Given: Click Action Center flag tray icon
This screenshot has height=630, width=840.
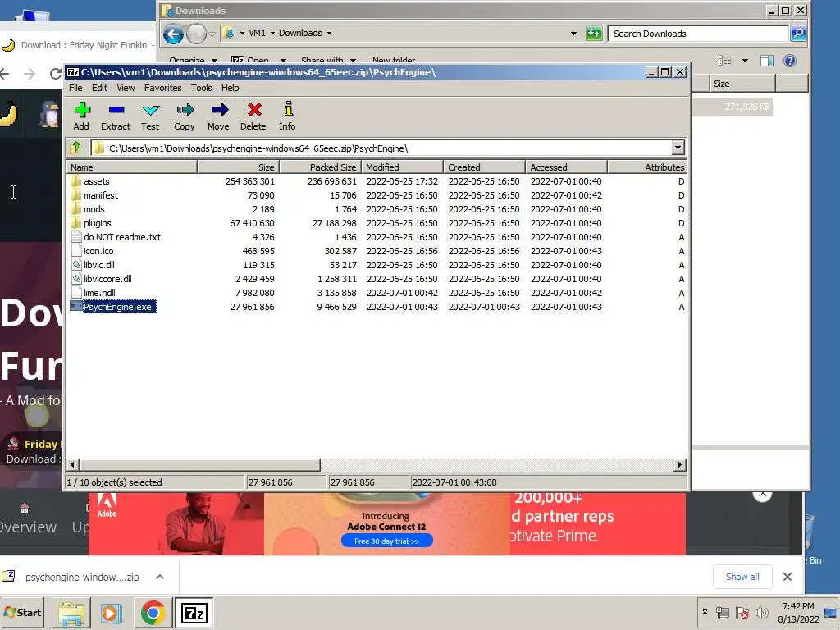Looking at the screenshot, I should pyautogui.click(x=742, y=612).
